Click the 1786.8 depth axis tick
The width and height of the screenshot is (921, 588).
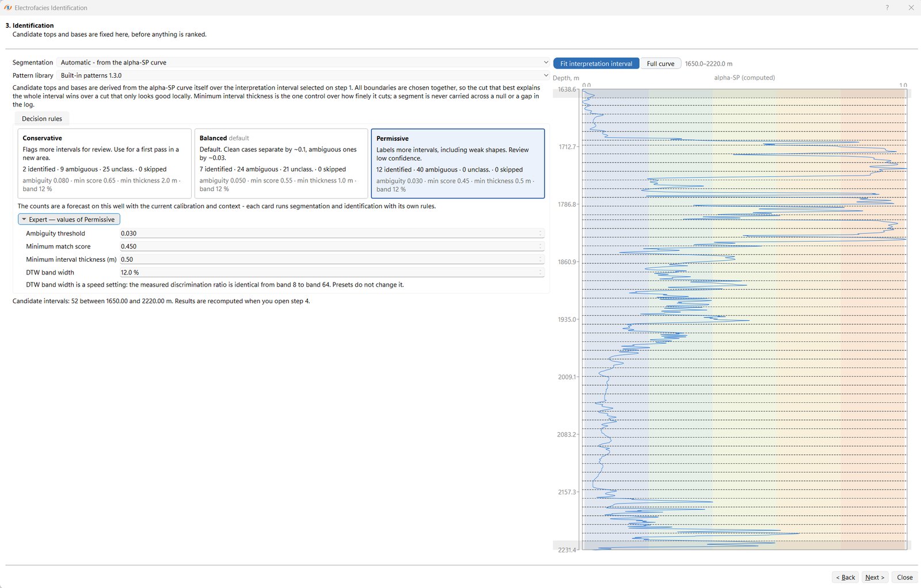(567, 204)
